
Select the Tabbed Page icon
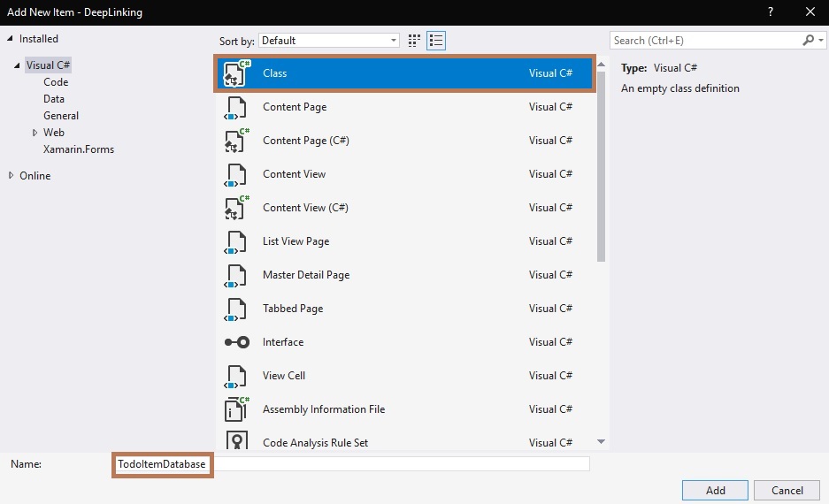[x=236, y=309]
